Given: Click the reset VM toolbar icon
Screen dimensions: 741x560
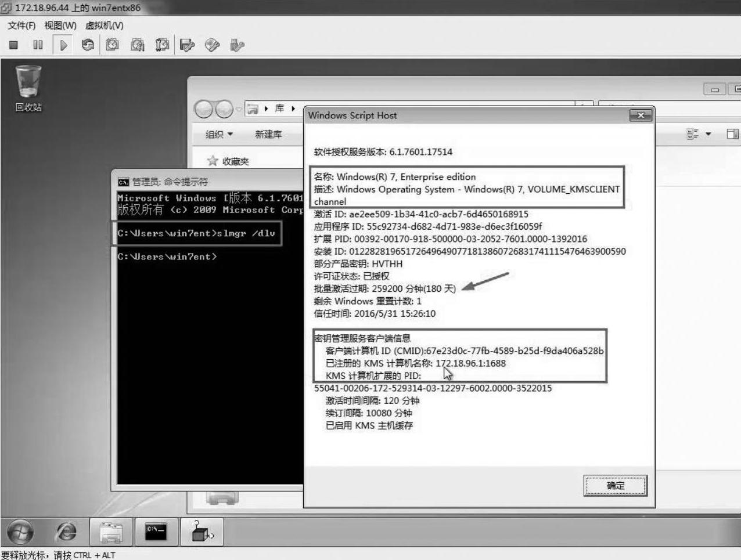Looking at the screenshot, I should [88, 45].
